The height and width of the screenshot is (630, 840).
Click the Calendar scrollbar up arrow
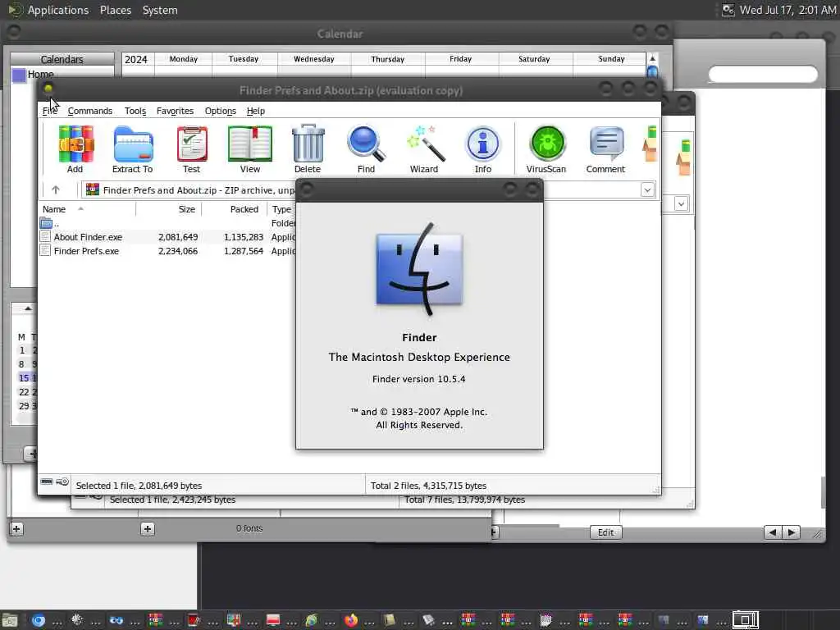click(x=652, y=58)
